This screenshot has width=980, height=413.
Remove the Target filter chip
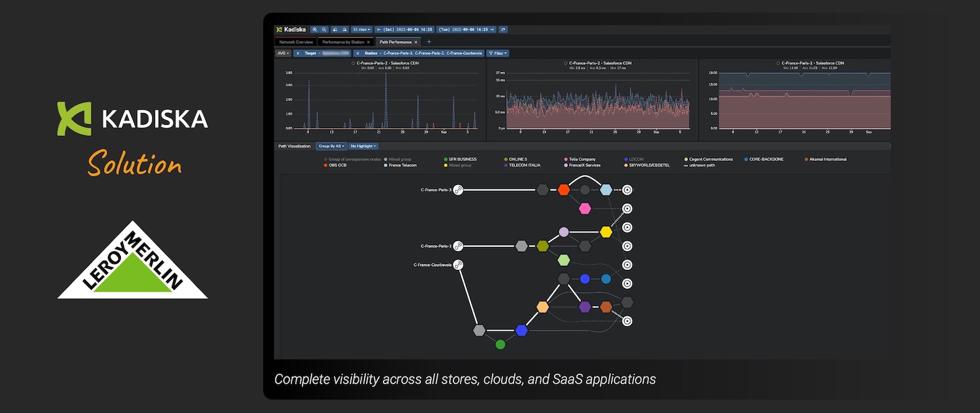297,53
